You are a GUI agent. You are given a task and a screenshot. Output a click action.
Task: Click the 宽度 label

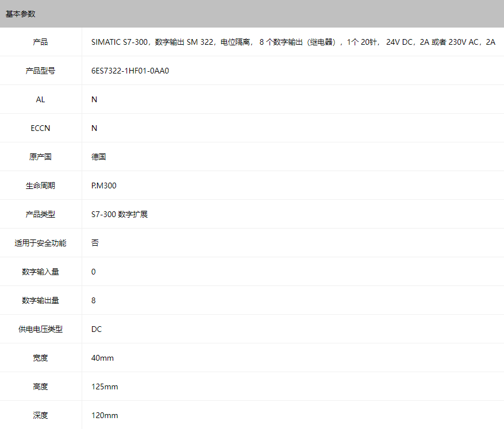click(x=40, y=358)
